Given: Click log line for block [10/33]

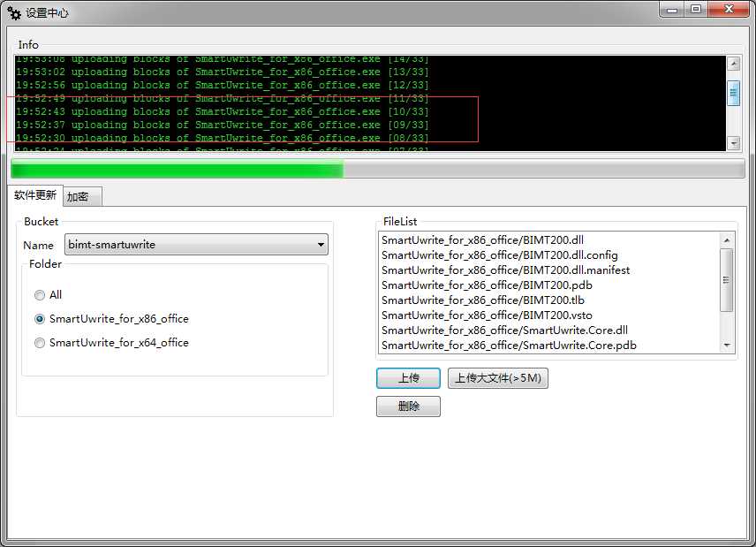Looking at the screenshot, I should 223,111.
